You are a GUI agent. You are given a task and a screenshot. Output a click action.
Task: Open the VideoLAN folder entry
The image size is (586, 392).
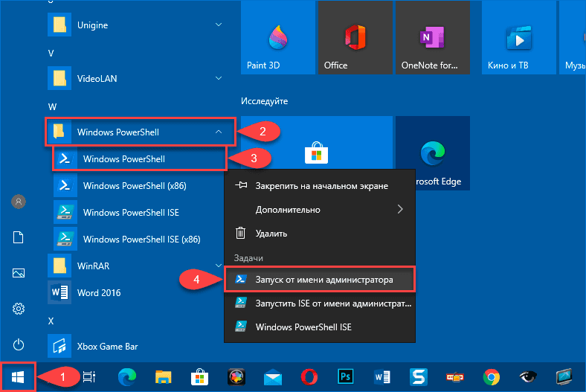(135, 78)
